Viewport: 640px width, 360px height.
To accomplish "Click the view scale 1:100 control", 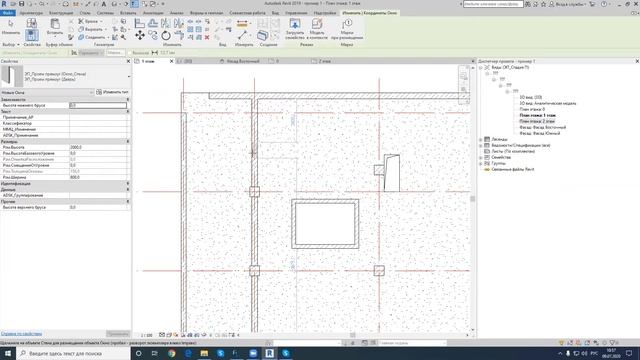I will coord(147,335).
